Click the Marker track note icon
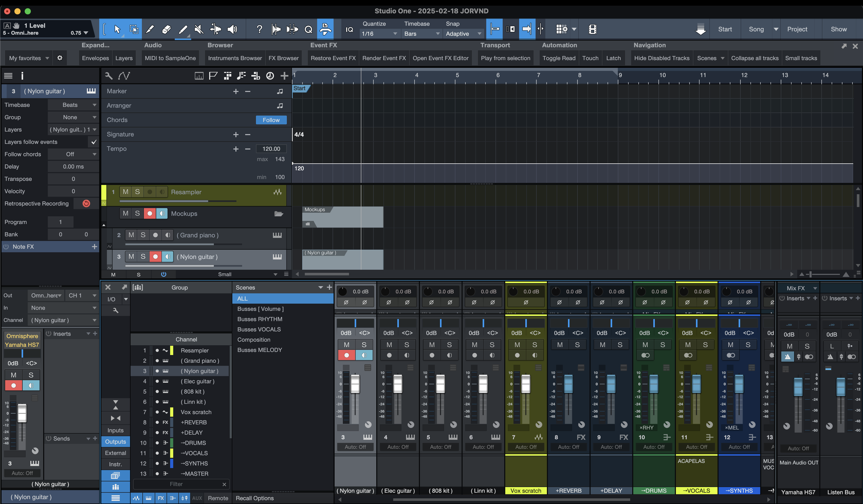Image resolution: width=863 pixels, height=504 pixels. click(x=280, y=91)
